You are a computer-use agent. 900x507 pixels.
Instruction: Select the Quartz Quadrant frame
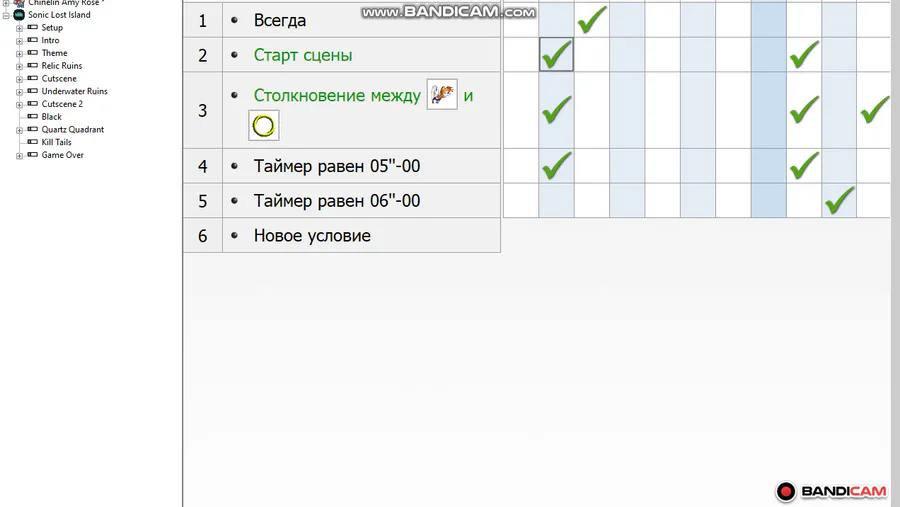[x=72, y=129]
